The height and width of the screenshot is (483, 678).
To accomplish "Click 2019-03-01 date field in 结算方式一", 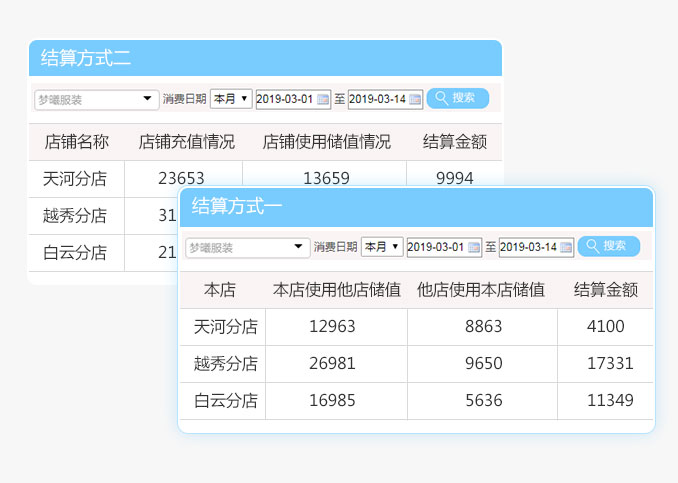I will click(x=435, y=247).
